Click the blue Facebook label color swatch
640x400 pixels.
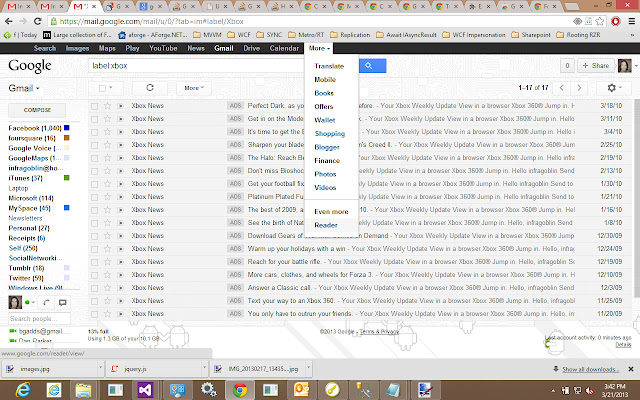(x=67, y=128)
